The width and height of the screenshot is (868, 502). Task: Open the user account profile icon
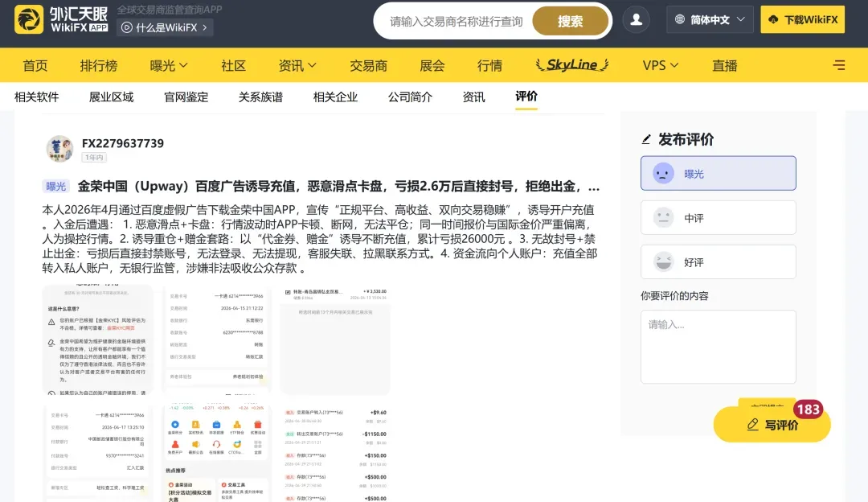(636, 20)
